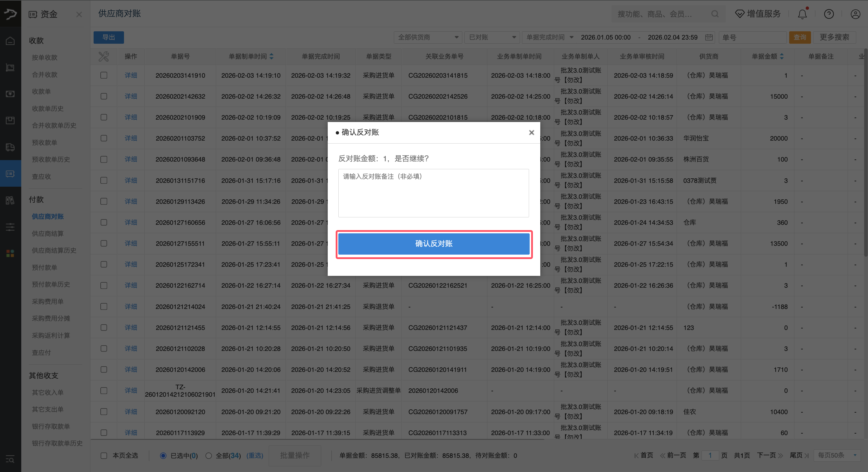Image resolution: width=868 pixels, height=472 pixels.
Task: Click the 导出 export button
Action: coord(109,37)
